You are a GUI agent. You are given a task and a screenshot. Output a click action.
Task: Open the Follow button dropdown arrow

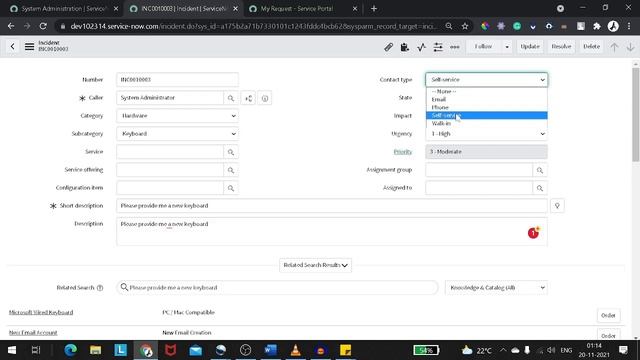click(507, 47)
